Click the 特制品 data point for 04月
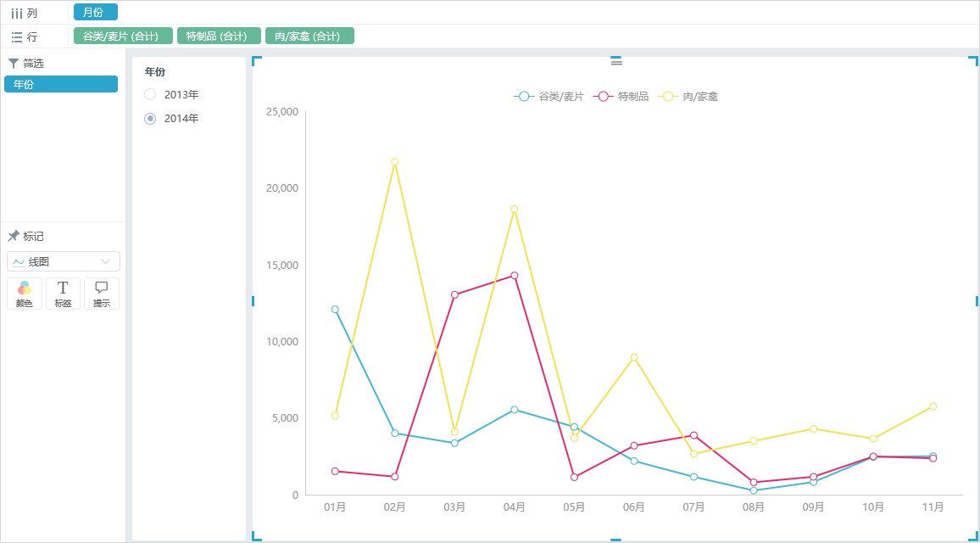Image resolution: width=980 pixels, height=543 pixels. click(515, 275)
